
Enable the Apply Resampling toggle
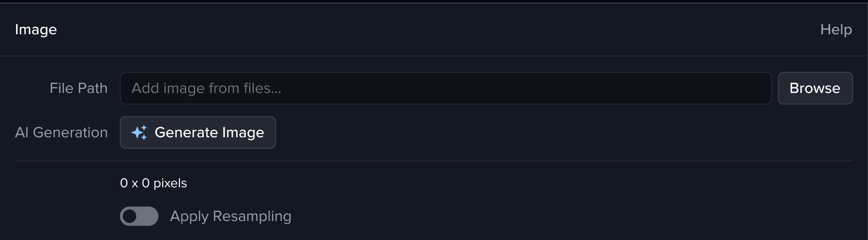click(x=139, y=216)
